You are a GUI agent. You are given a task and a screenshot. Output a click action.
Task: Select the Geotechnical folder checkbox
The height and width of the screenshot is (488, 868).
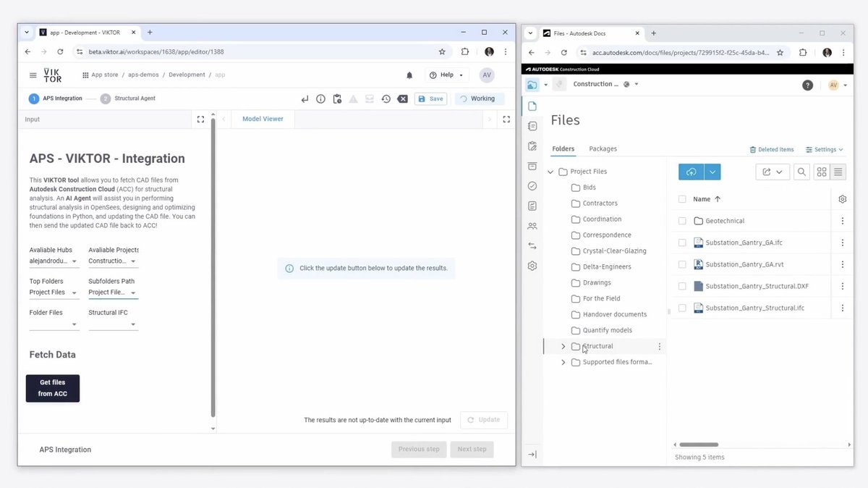[x=681, y=221]
